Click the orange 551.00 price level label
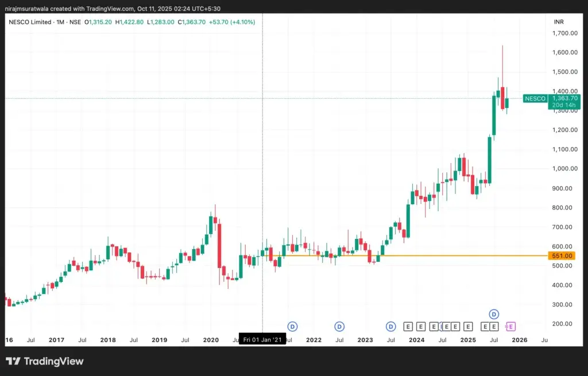The image size is (588, 376). [x=562, y=255]
